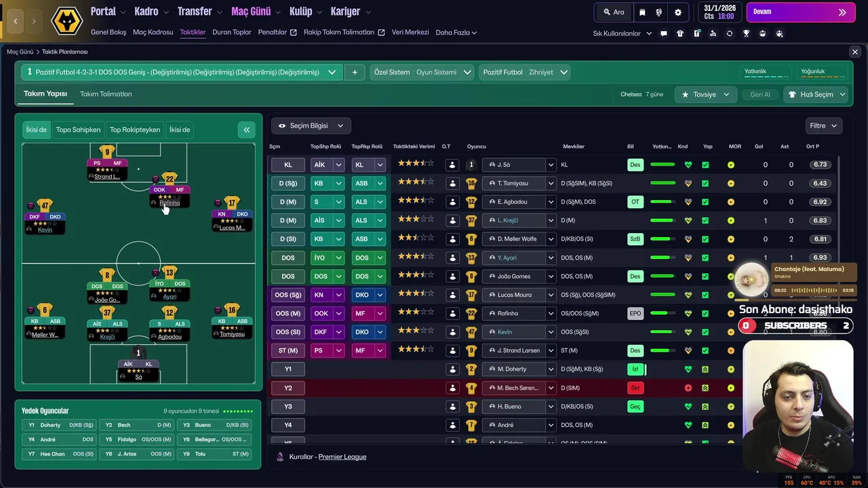868x488 pixels.
Task: Open the Hızlı Seçim dropdown
Action: click(x=816, y=94)
